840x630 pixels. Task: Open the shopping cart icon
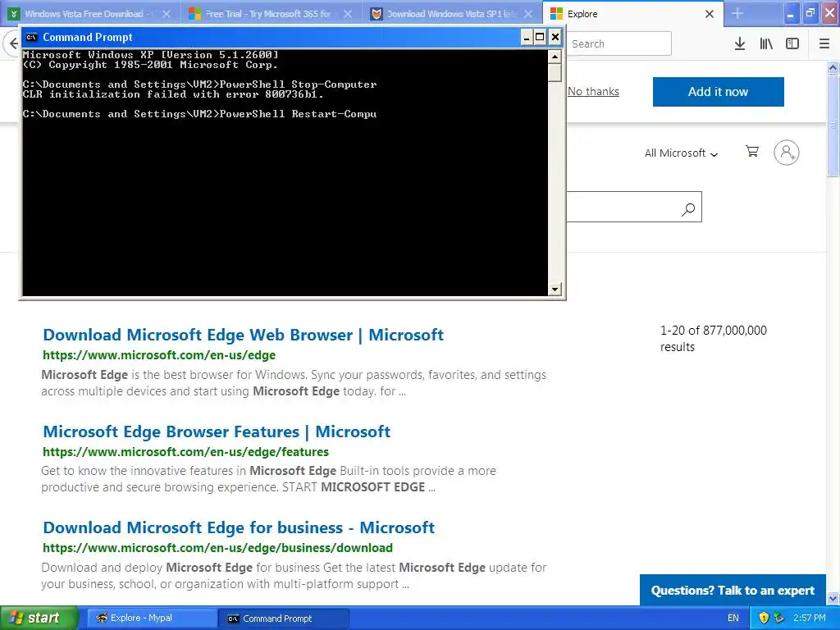click(752, 152)
